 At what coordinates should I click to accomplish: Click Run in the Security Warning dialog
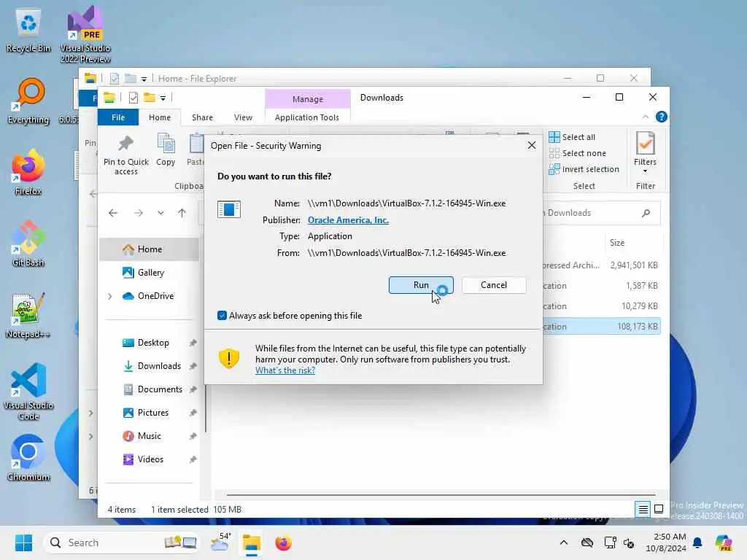coord(421,285)
